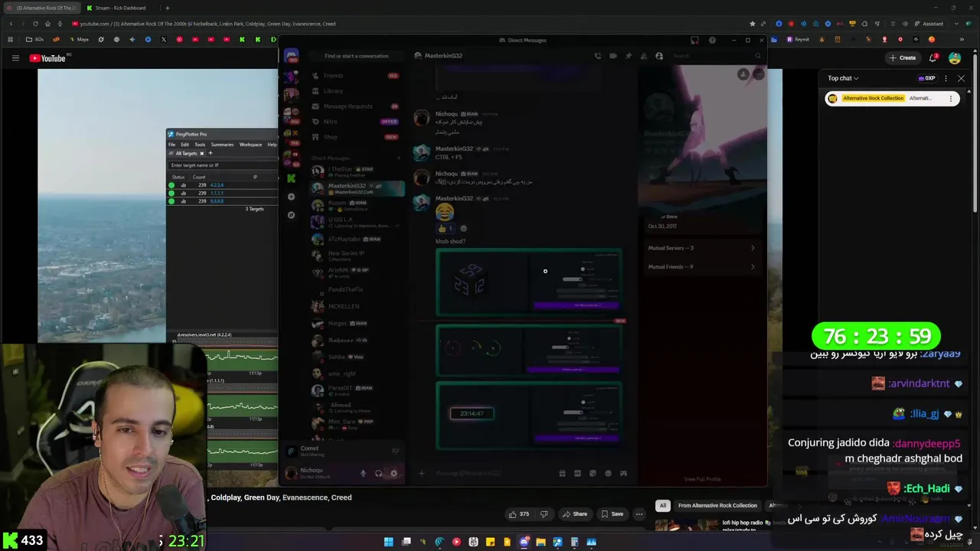Expand Top chat dropdown
Viewport: 980px width, 551px height.
coord(843,78)
